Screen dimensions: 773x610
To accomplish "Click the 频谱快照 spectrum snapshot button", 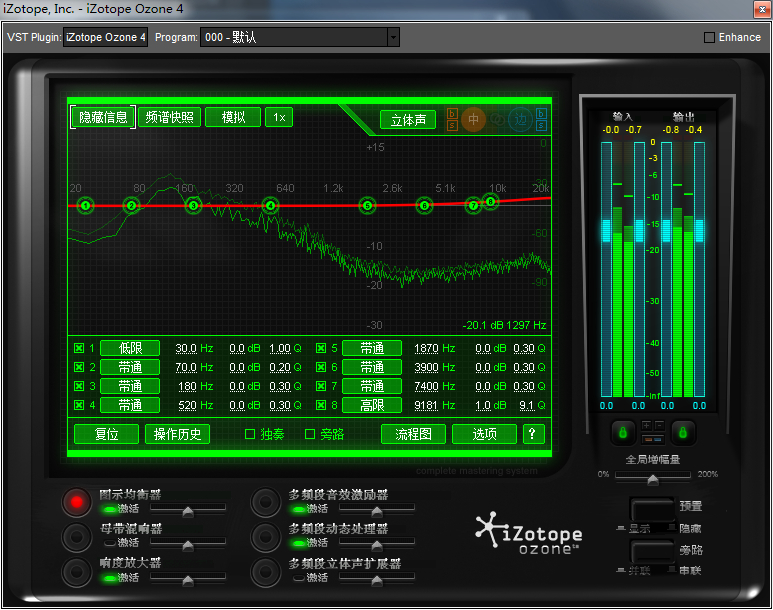I will pyautogui.click(x=168, y=117).
